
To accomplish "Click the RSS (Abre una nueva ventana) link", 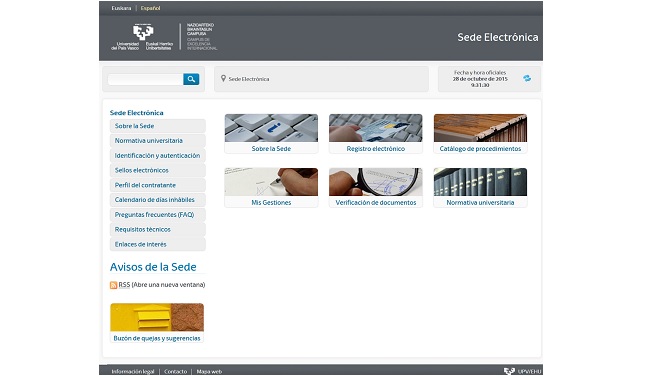I will click(x=162, y=285).
